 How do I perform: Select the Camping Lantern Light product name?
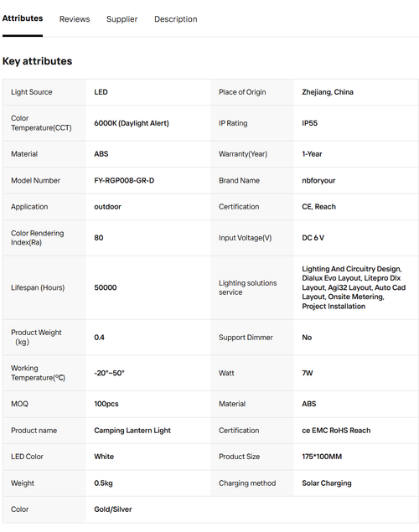[132, 431]
